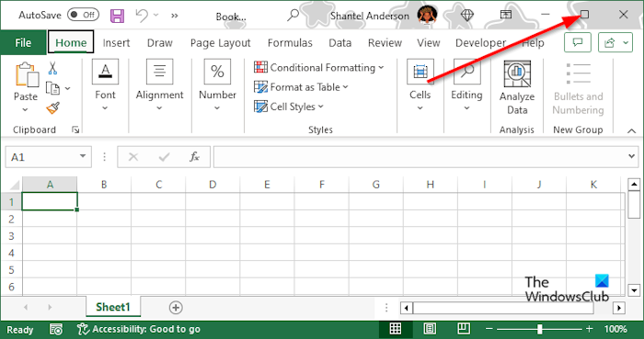Select the Normal view toggle in status bar
This screenshot has width=644, height=339.
(396, 329)
